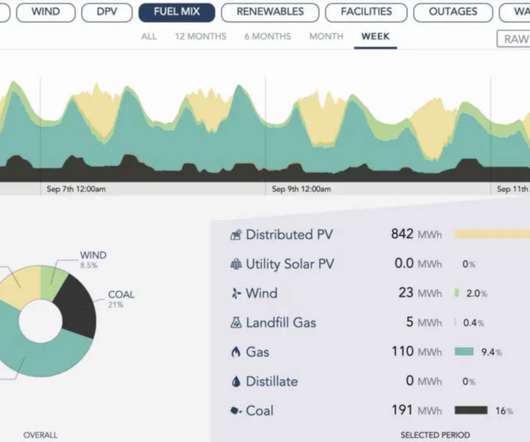Click the 9.4% gas percentage
The height and width of the screenshot is (442, 530).
point(491,352)
